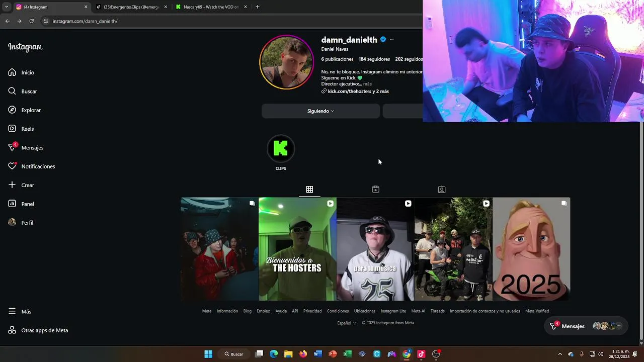
Task: Click the damn_danielth profile picture
Action: 286,62
